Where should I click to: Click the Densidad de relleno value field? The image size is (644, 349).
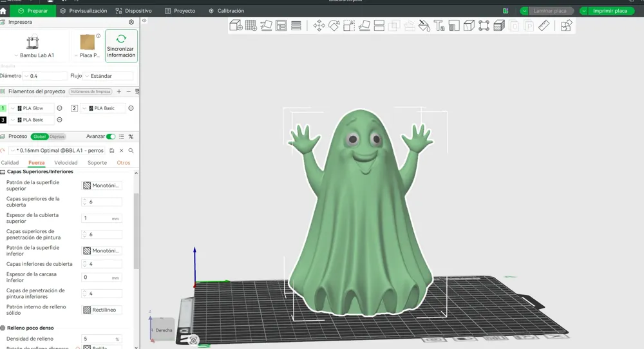tap(102, 339)
